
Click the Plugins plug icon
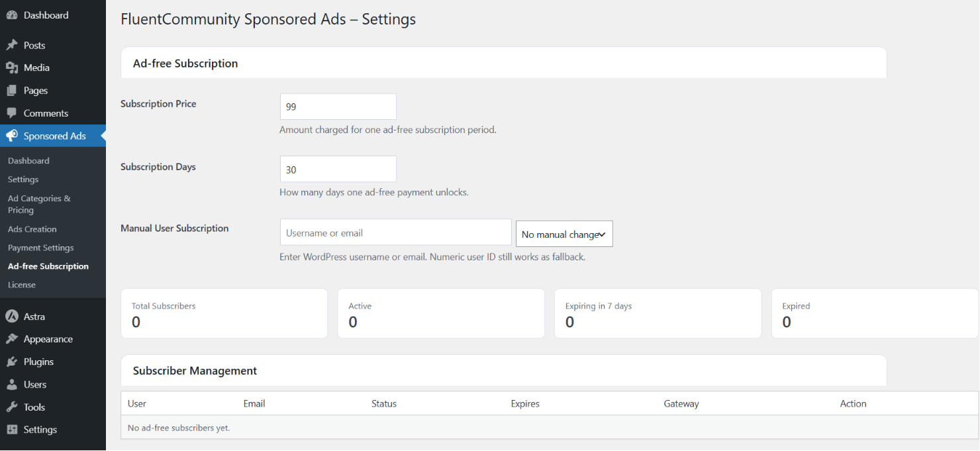[11, 362]
